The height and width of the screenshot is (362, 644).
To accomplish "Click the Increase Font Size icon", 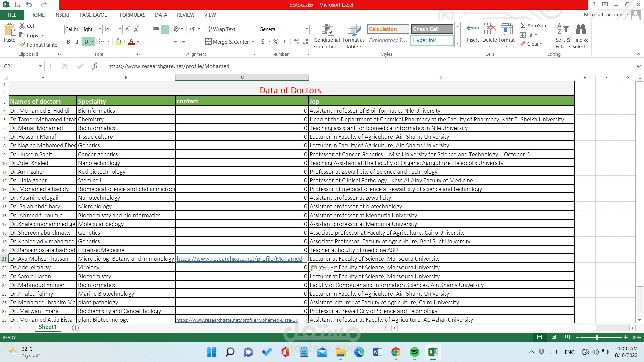I will pos(127,29).
